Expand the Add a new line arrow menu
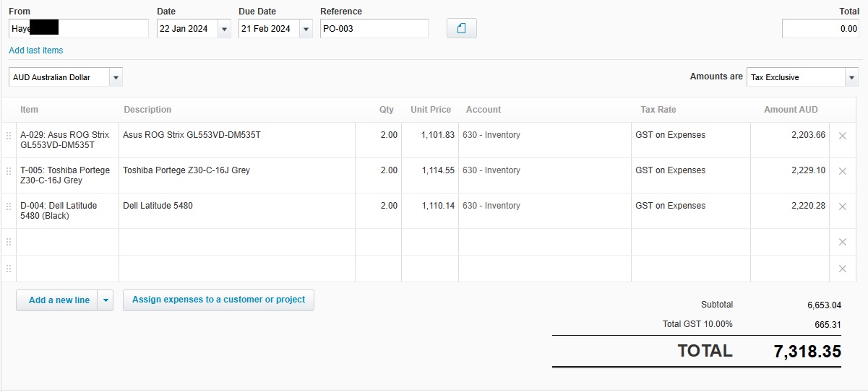868x392 pixels. coord(106,300)
